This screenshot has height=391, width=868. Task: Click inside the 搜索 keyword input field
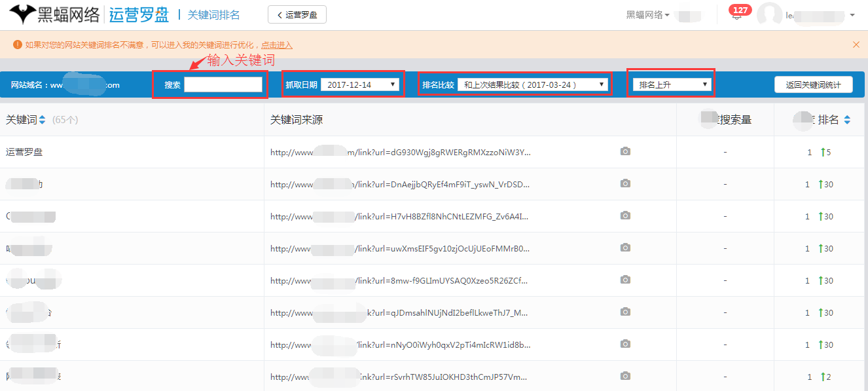[x=223, y=84]
